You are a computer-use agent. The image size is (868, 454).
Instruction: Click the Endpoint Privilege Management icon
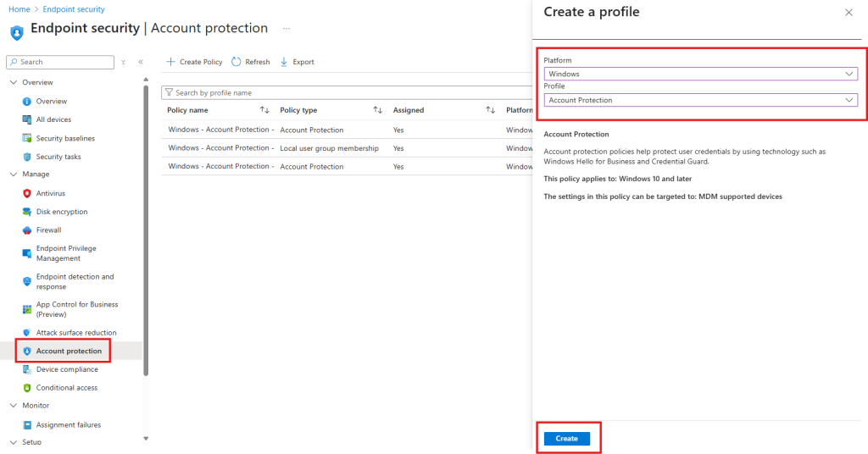click(26, 253)
